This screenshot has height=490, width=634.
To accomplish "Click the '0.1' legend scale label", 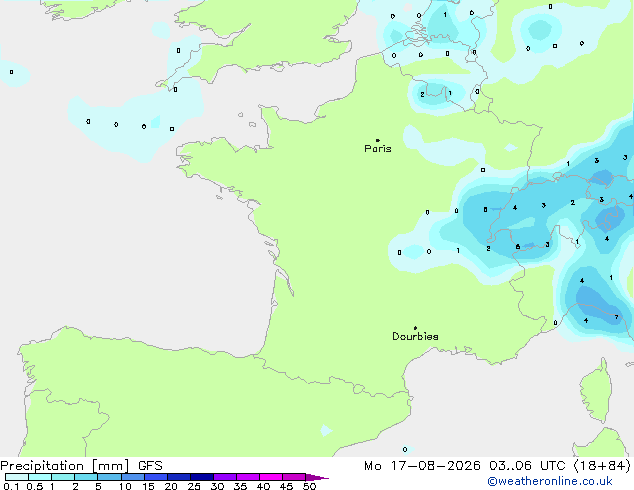I will (x=11, y=486).
